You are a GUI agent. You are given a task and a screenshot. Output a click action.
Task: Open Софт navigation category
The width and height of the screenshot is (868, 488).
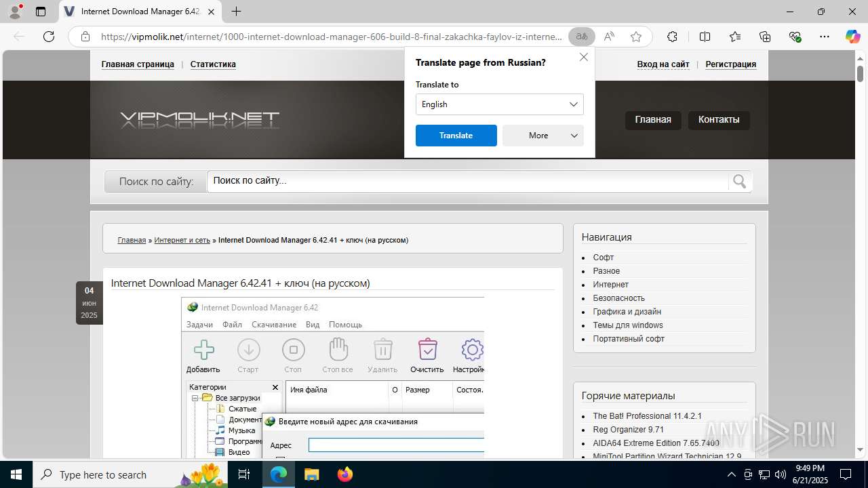point(604,258)
